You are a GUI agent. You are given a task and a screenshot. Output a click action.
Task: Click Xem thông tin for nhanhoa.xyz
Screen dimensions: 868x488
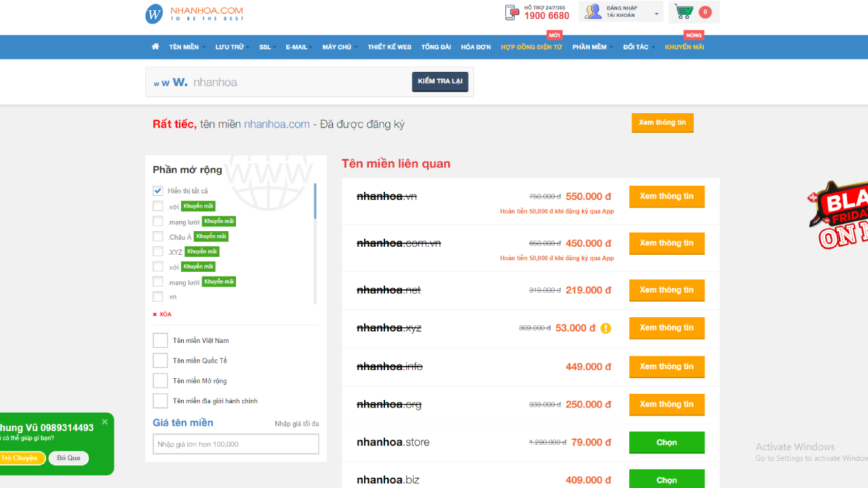667,328
